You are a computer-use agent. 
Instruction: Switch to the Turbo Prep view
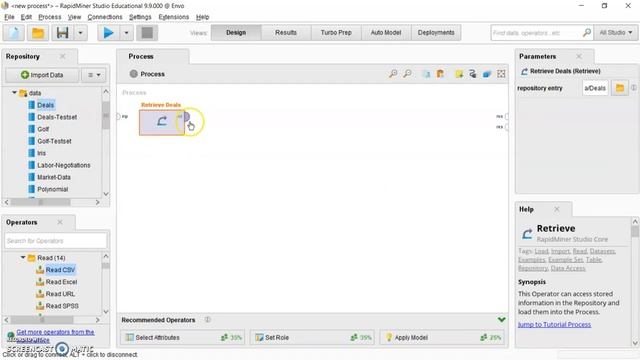pyautogui.click(x=336, y=33)
